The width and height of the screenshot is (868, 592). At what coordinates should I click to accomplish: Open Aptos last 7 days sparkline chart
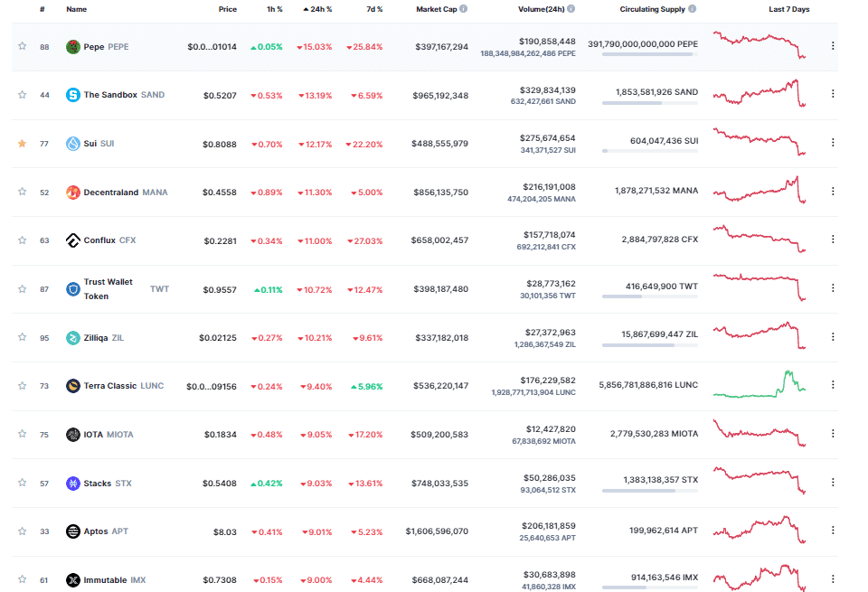coord(759,530)
